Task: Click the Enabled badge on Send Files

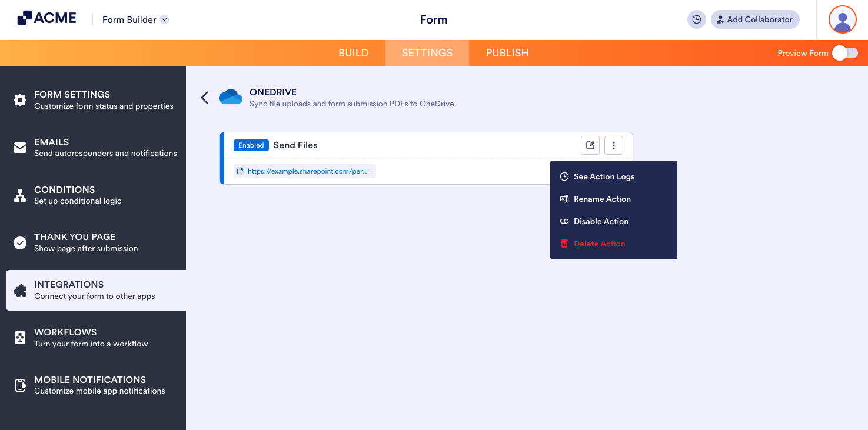Action: point(251,145)
